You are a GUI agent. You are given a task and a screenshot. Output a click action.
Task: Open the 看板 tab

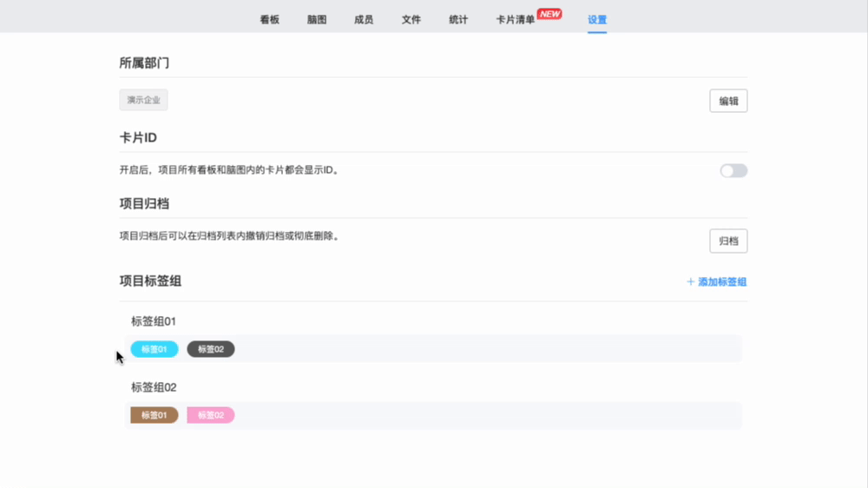tap(270, 20)
